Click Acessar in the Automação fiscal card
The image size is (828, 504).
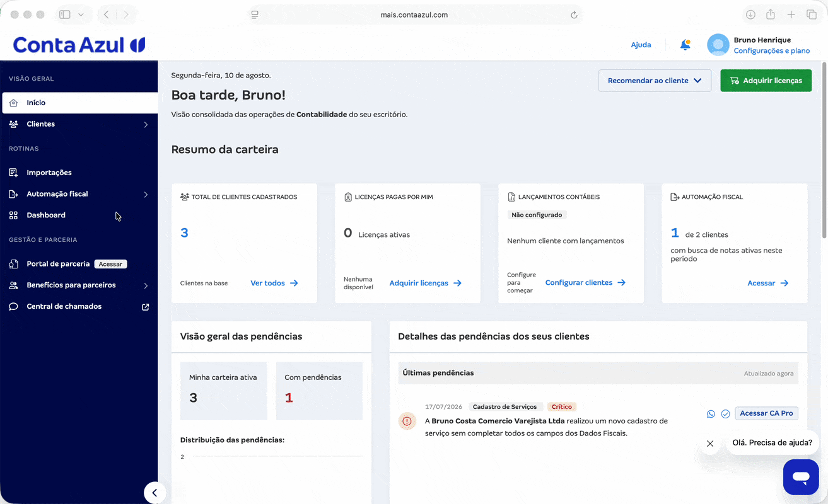(768, 283)
